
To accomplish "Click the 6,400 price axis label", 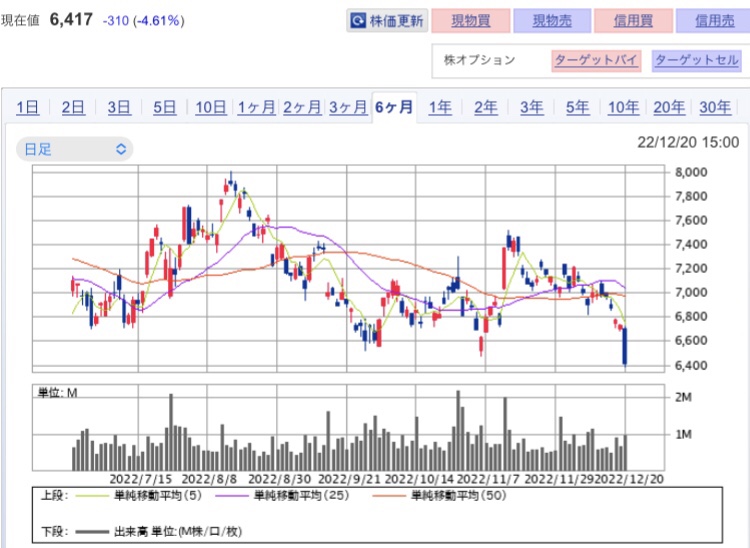I will 691,365.
